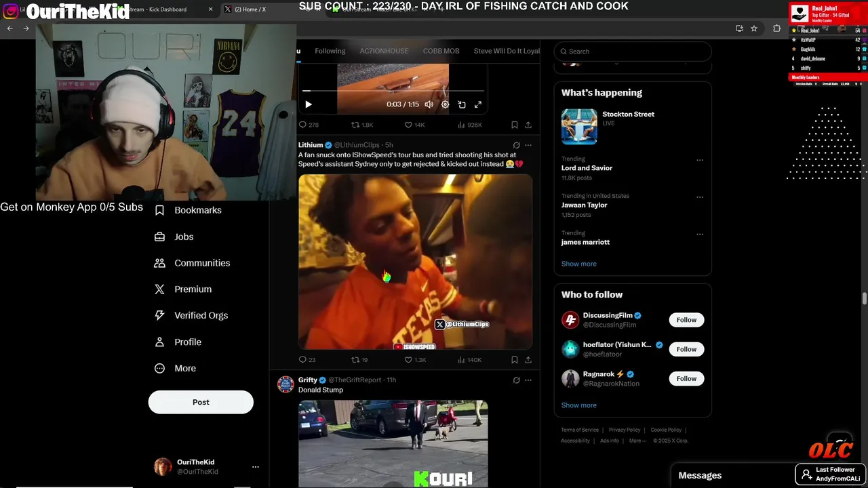Bookmark the Lithium post
Viewport: 868px width, 488px height.
pos(515,360)
